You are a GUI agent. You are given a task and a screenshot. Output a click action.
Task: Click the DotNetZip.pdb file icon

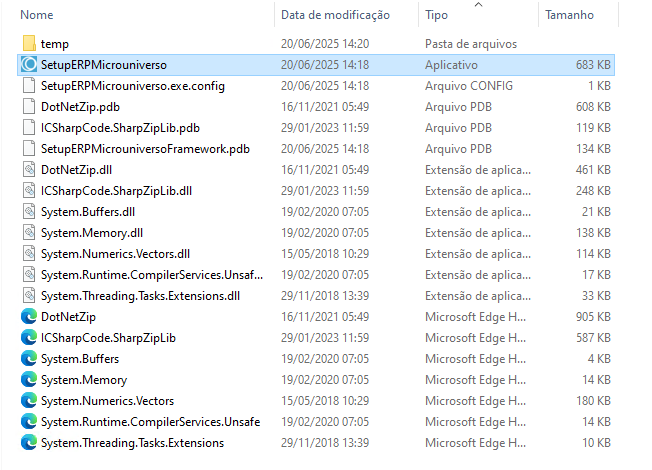pyautogui.click(x=29, y=106)
